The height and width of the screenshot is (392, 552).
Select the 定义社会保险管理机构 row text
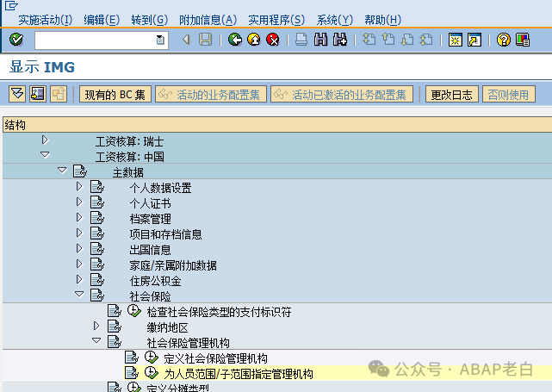215,358
